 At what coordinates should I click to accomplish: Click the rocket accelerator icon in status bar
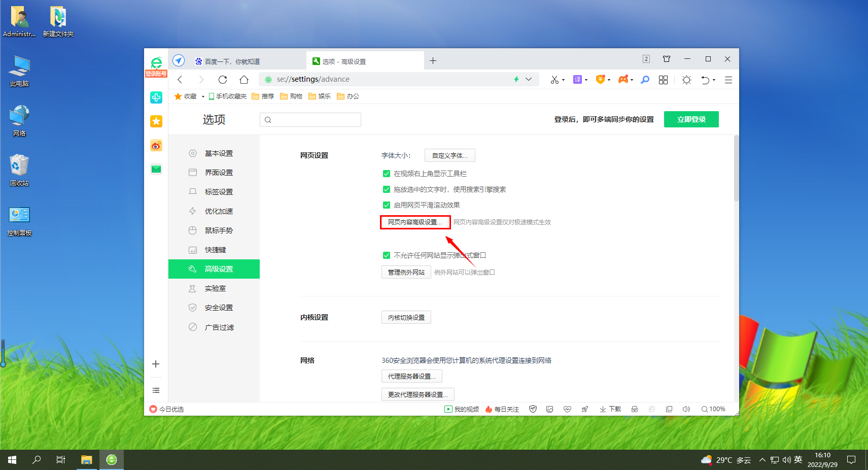(x=585, y=409)
